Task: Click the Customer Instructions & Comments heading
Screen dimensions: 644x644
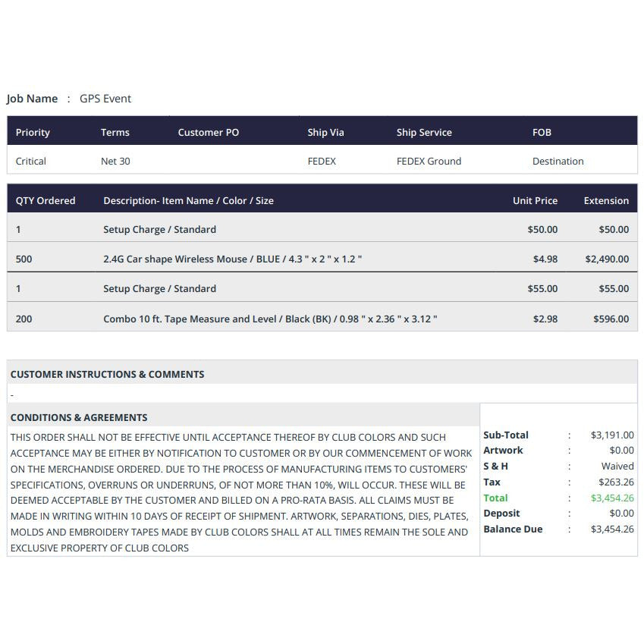Action: coord(107,374)
